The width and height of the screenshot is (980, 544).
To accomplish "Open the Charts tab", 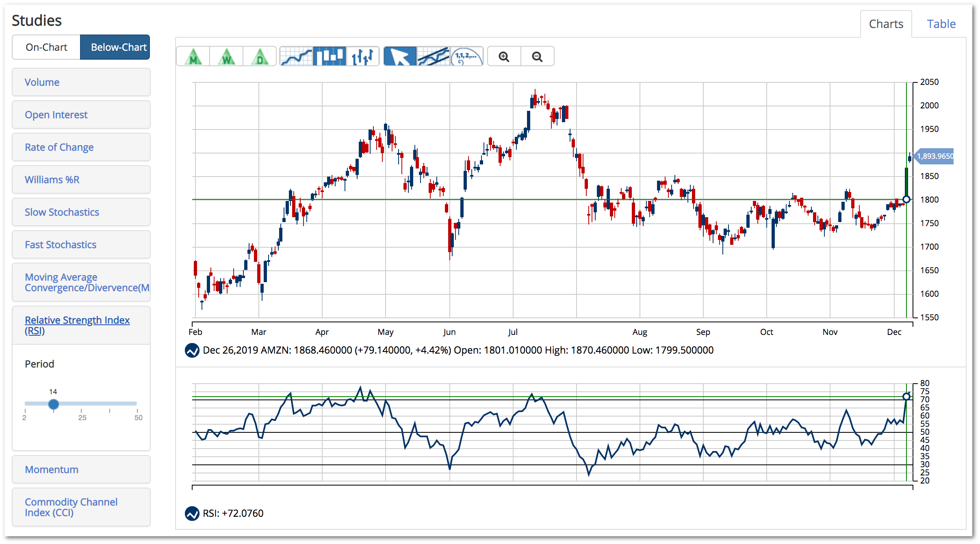I will click(x=886, y=24).
